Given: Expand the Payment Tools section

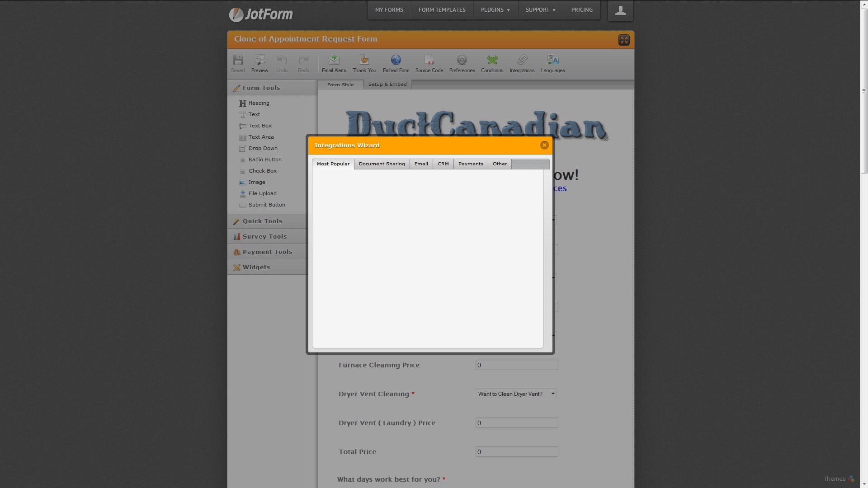Looking at the screenshot, I should (267, 252).
